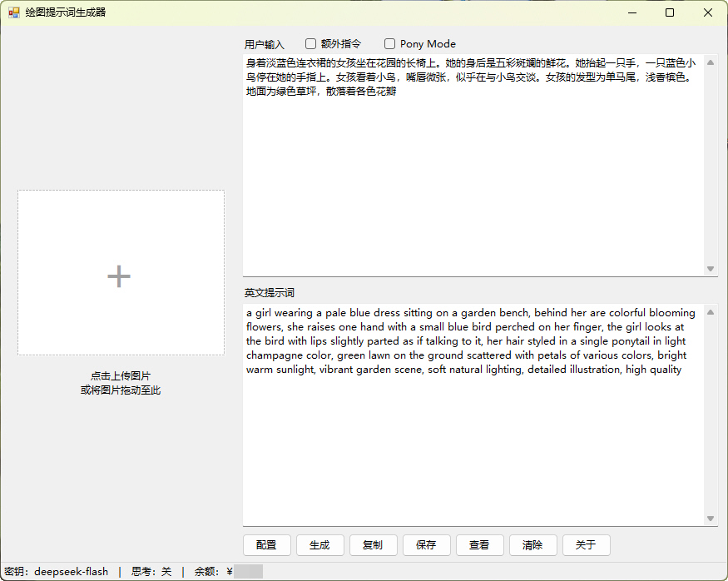Click the 余额 status entry
The height and width of the screenshot is (581, 728).
229,571
